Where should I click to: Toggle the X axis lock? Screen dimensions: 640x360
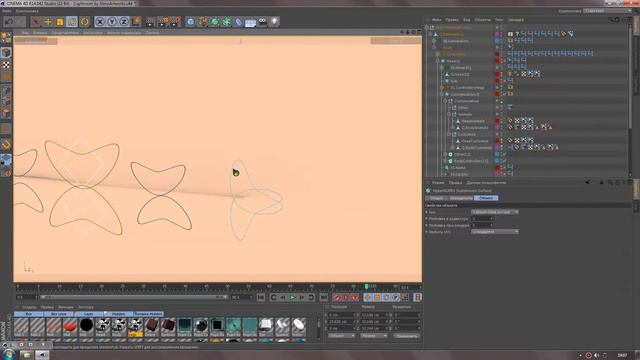coord(100,21)
